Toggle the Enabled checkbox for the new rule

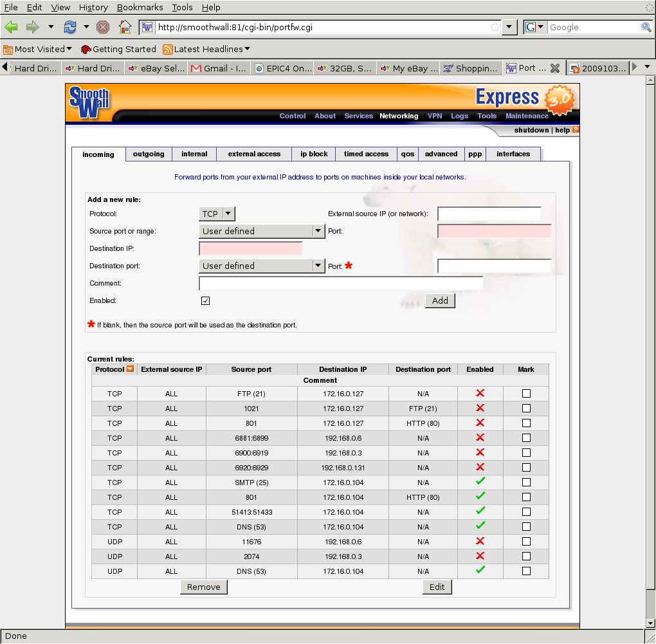[205, 300]
